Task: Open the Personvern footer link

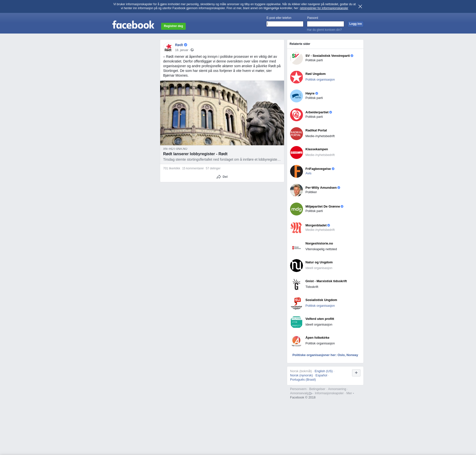Action: click(298, 389)
